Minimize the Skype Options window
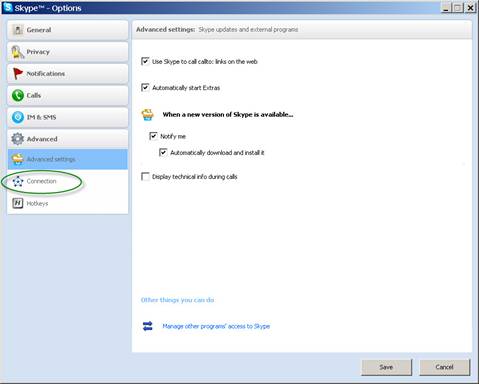 click(447, 8)
